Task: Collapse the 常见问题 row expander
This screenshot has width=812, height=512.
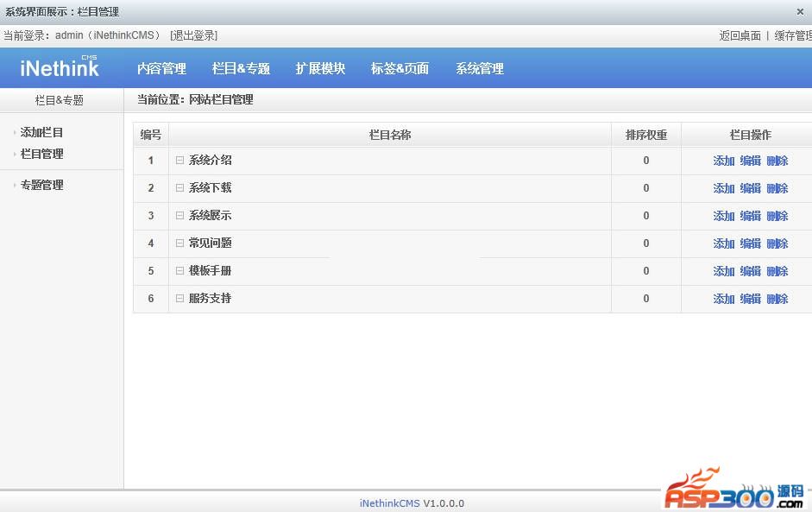Action: point(179,243)
